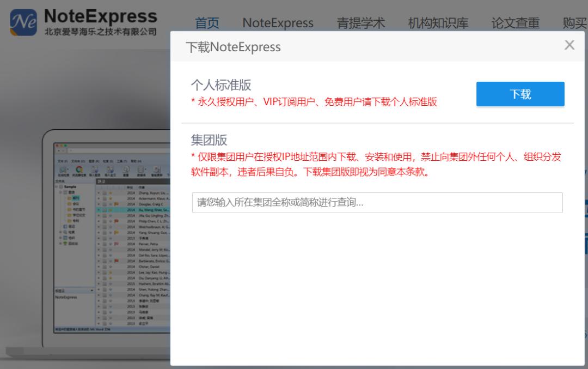Select the 在线检索 toolbar icon in the preview
The height and width of the screenshot is (369, 588).
[62, 170]
